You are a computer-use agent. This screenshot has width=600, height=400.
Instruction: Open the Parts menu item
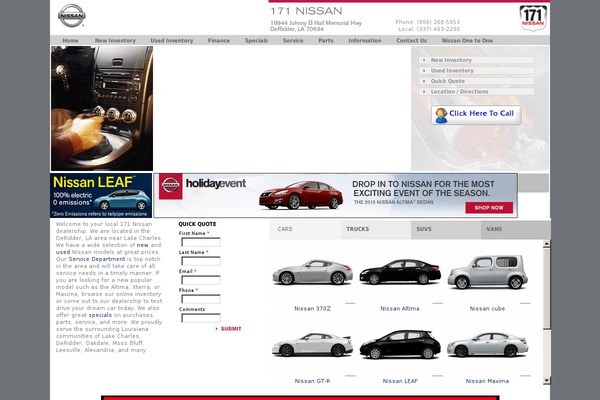326,41
